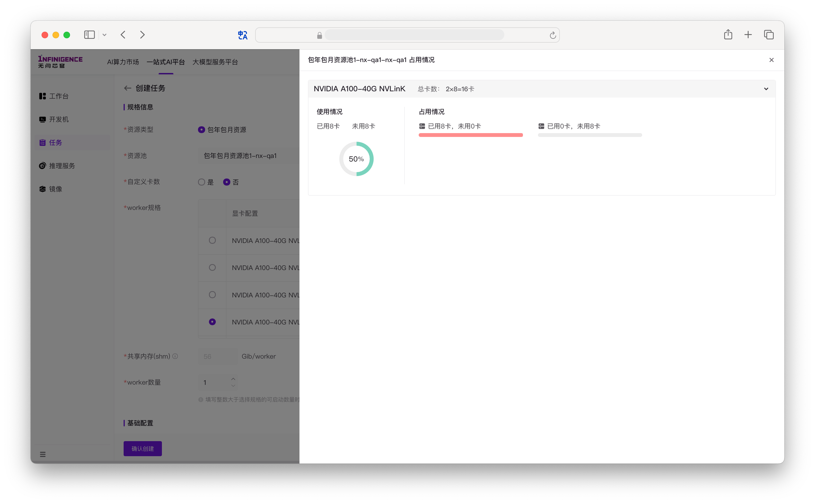Viewport: 815px width, 504px height.
Task: Go back with Safari back arrow
Action: coord(123,35)
